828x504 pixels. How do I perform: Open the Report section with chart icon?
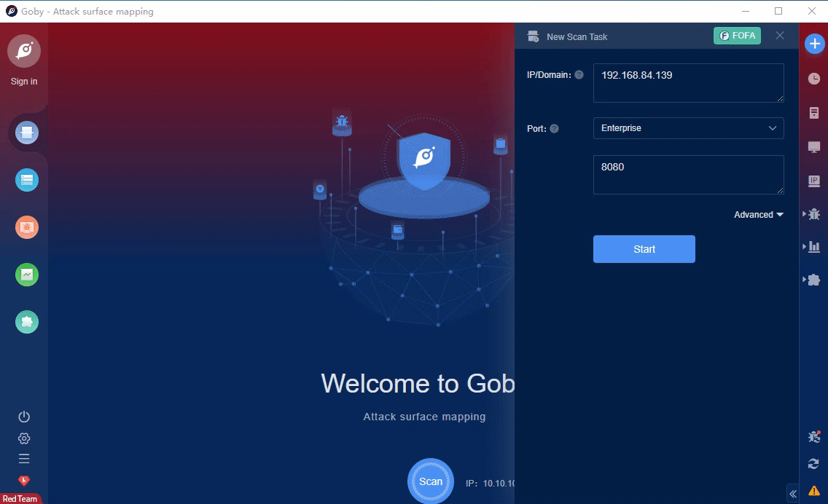(x=27, y=275)
